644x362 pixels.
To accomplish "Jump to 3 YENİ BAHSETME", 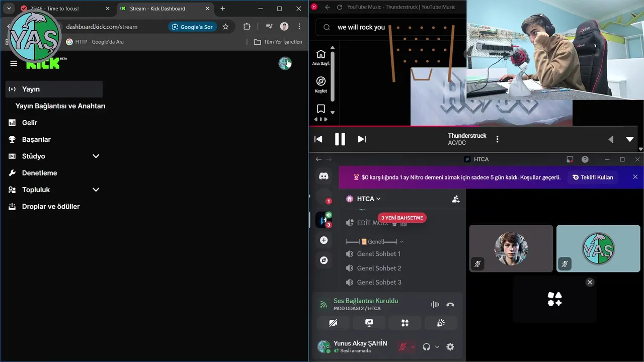I will [x=402, y=218].
